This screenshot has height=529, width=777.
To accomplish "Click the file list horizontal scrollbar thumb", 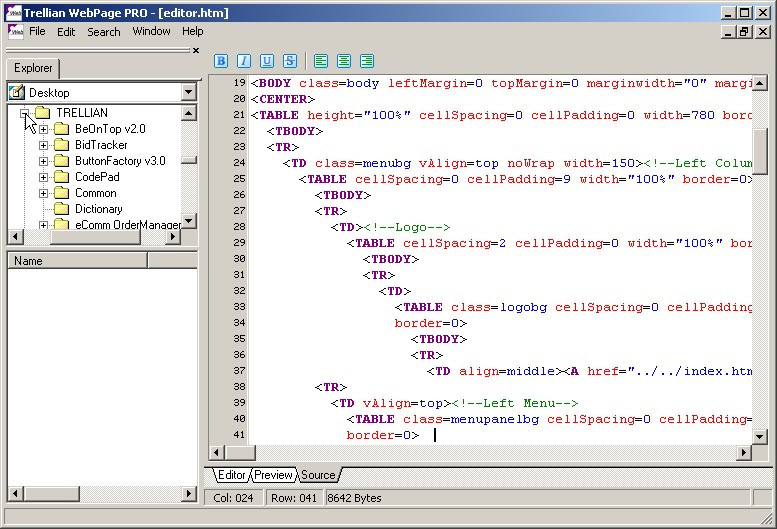I will (x=51, y=493).
